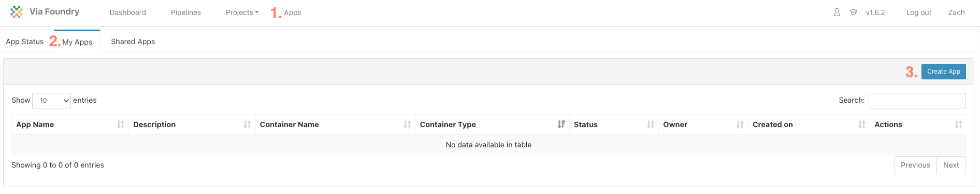Sort table by Owner column

tap(703, 124)
